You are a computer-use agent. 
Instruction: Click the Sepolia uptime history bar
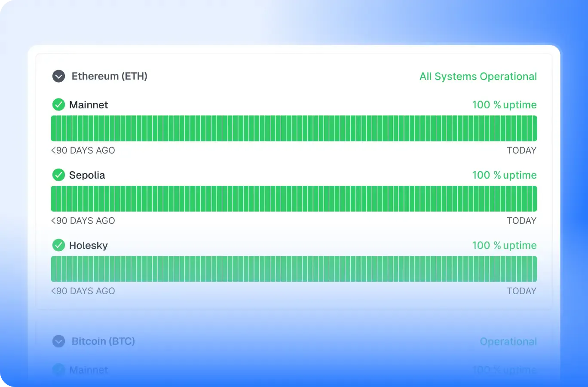(x=294, y=199)
